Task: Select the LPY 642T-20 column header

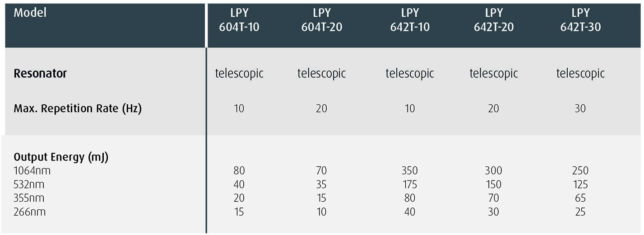Action: [494, 20]
